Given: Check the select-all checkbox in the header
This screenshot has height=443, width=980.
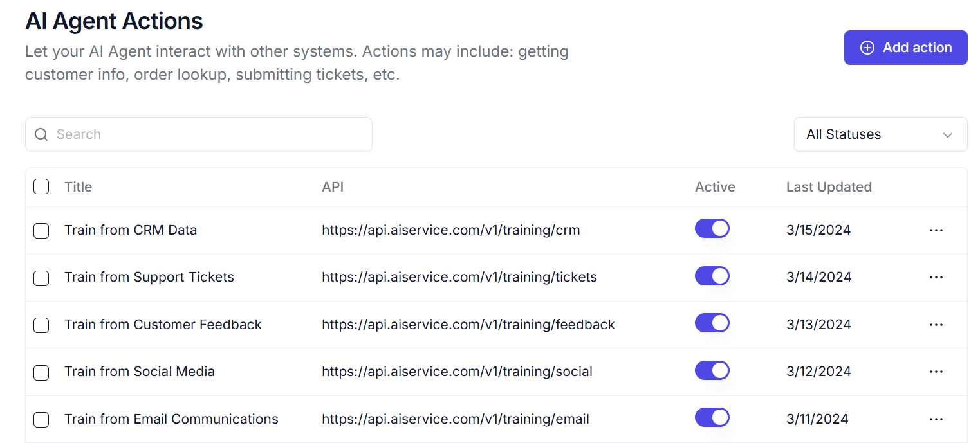Looking at the screenshot, I should 41,186.
